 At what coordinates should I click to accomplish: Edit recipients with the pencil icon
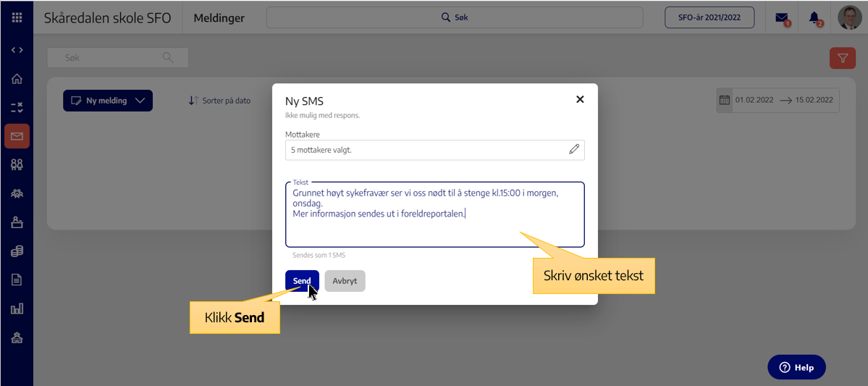[574, 149]
